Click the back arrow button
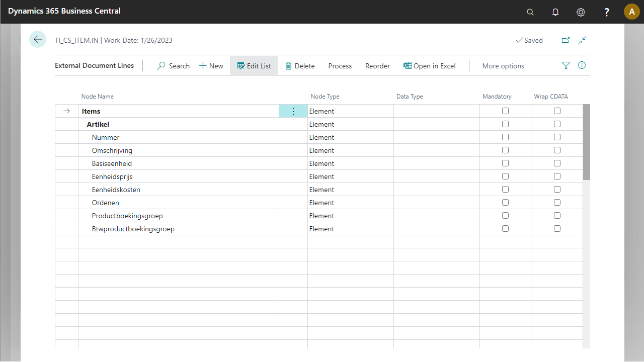Viewport: 644px width, 362px height. (x=38, y=39)
